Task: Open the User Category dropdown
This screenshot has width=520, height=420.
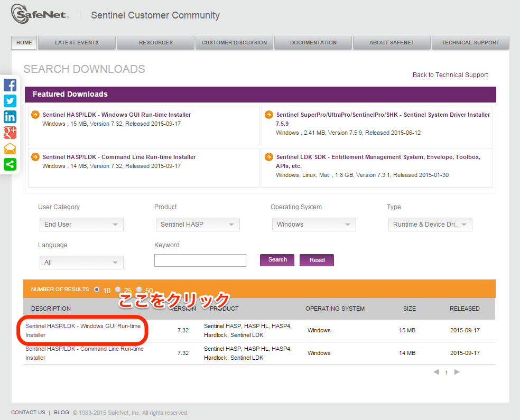Action: click(81, 225)
